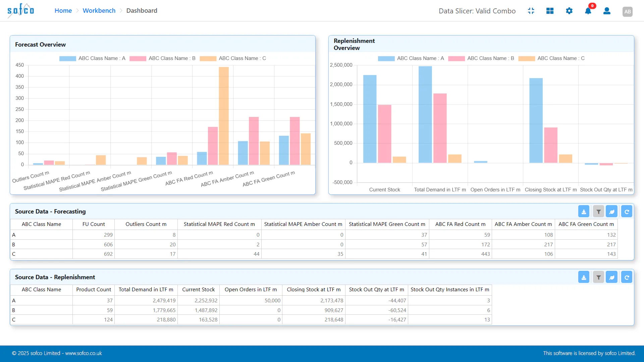Download Source Data - Forecasting table

584,212
